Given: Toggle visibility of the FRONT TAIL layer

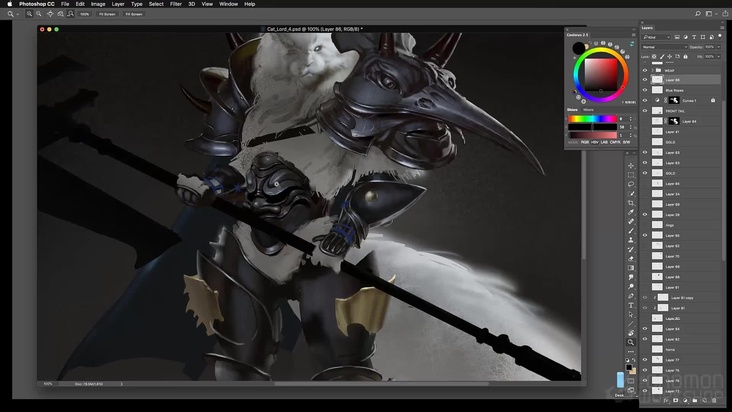Looking at the screenshot, I should [x=645, y=111].
